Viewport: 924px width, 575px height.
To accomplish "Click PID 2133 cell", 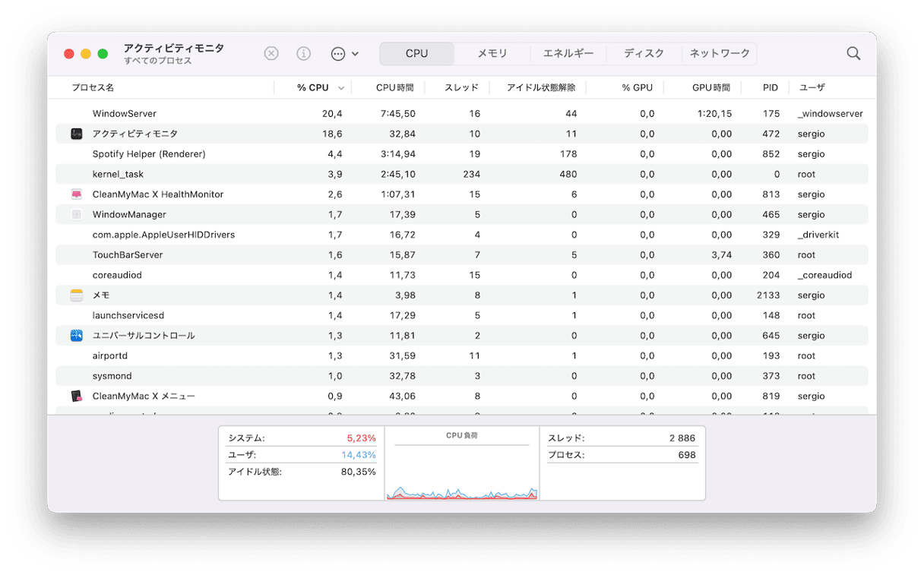I will (769, 295).
